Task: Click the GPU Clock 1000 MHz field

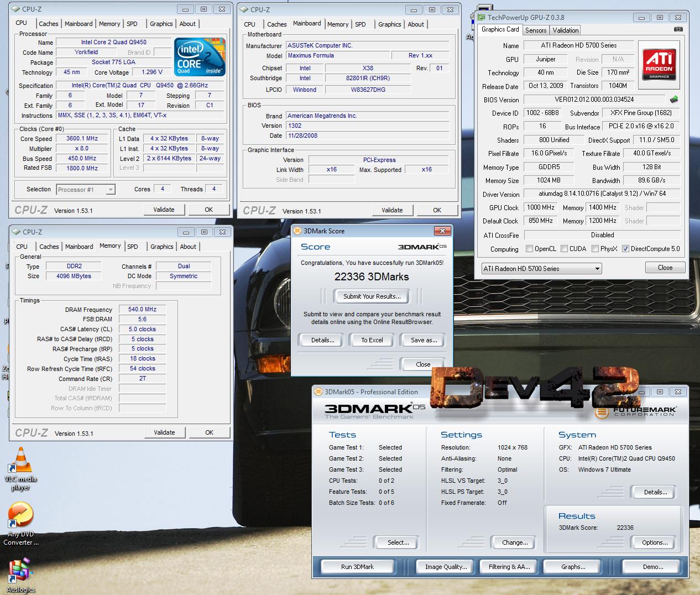Action: tap(540, 207)
